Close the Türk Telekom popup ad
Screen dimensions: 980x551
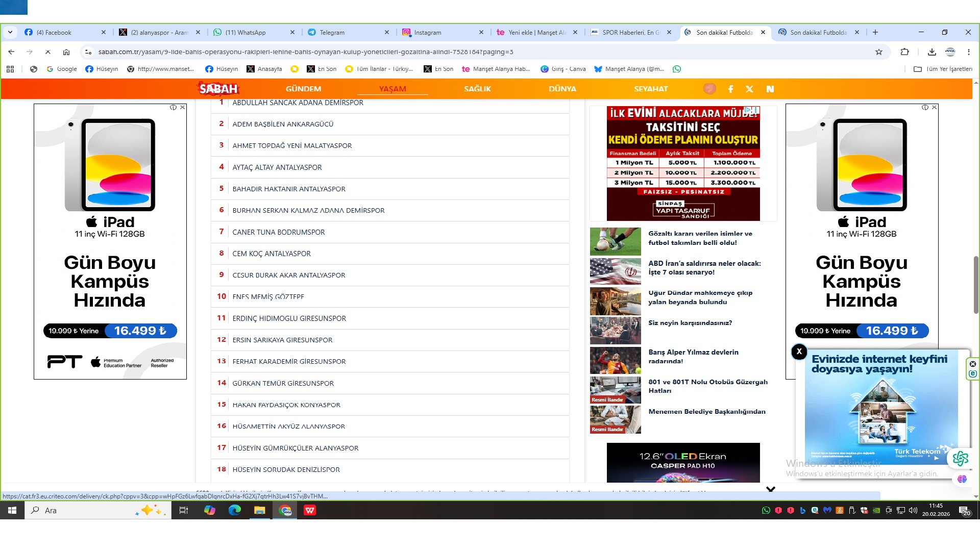[799, 352]
